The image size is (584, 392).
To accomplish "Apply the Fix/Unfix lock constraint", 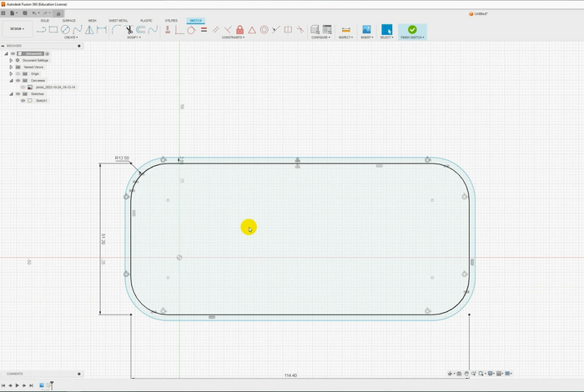I will pos(239,30).
